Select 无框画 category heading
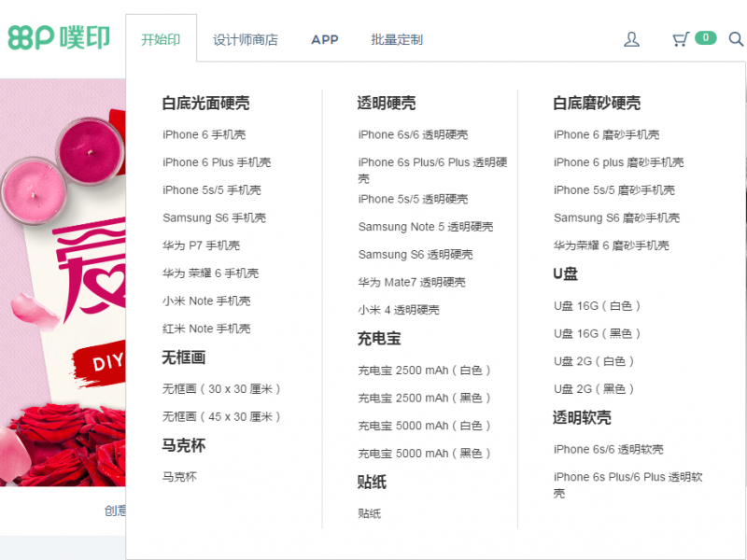Viewport: 747px width, 560px height. [x=184, y=357]
